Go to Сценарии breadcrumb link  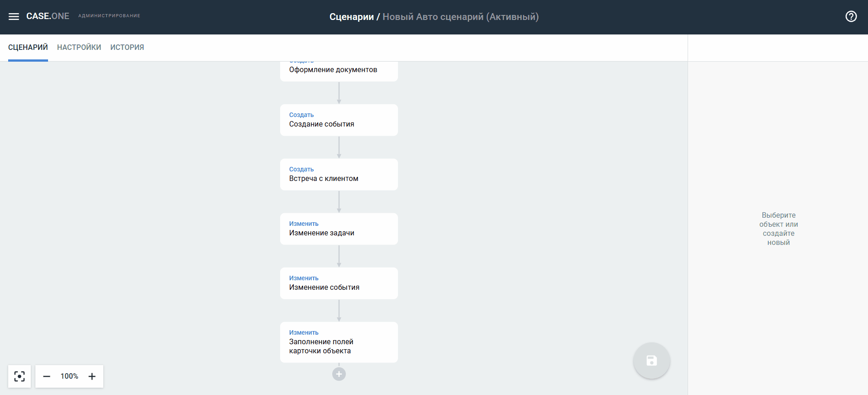point(352,17)
